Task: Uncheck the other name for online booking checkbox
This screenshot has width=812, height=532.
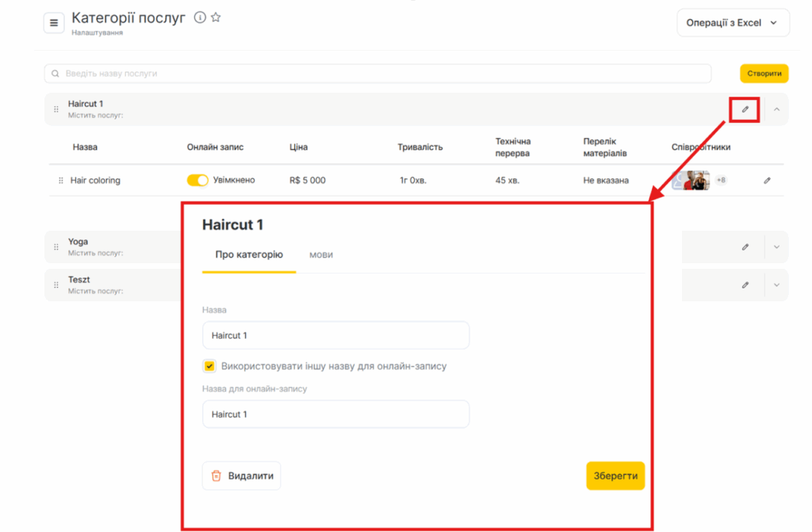Action: coord(209,366)
